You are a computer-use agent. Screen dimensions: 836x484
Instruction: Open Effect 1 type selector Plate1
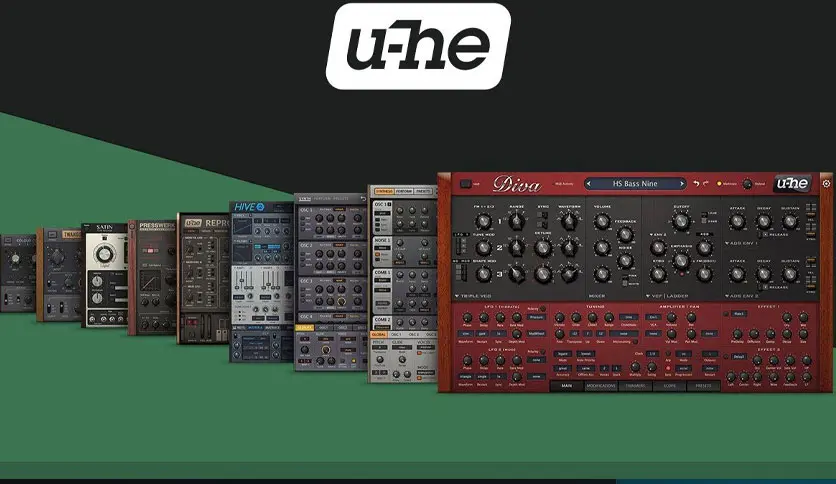[x=739, y=313]
